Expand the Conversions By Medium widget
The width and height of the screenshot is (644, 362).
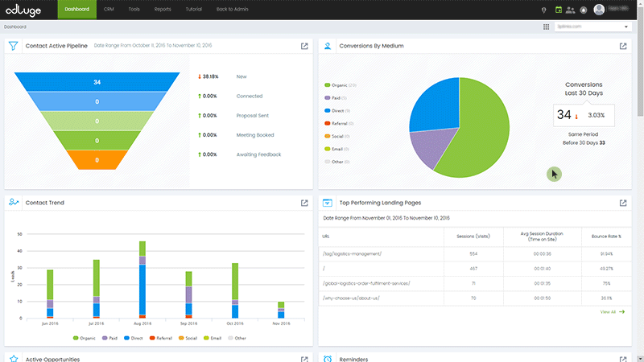pos(623,46)
